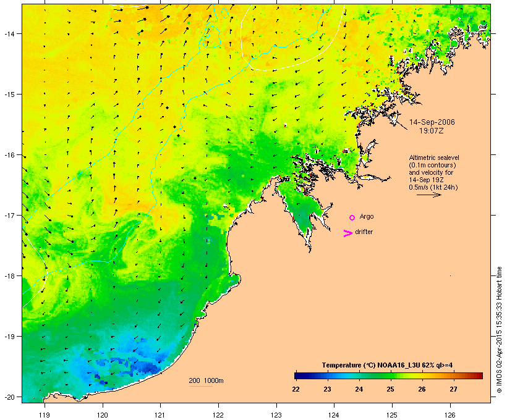Click the '27' value on color scale
This screenshot has width=507, height=420.
point(453,389)
